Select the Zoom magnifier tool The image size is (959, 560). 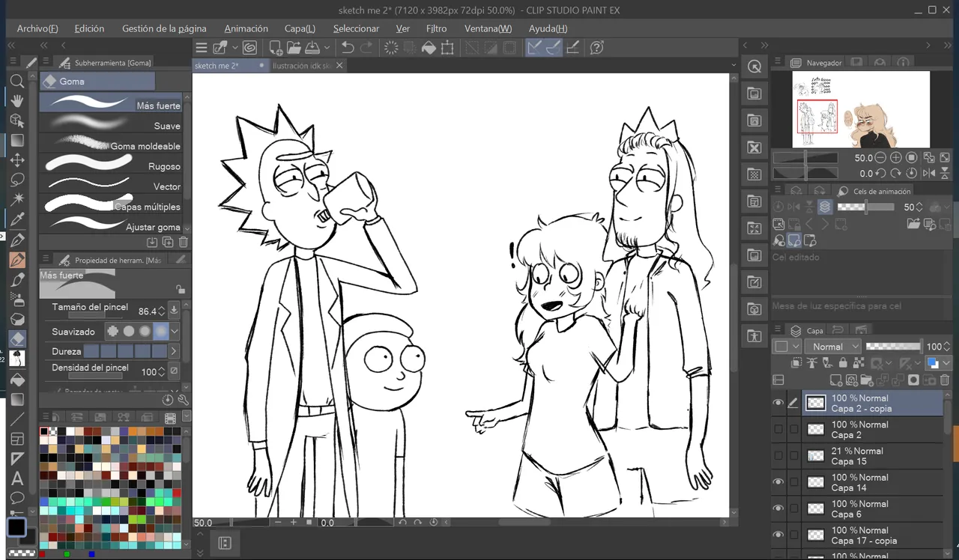[16, 81]
